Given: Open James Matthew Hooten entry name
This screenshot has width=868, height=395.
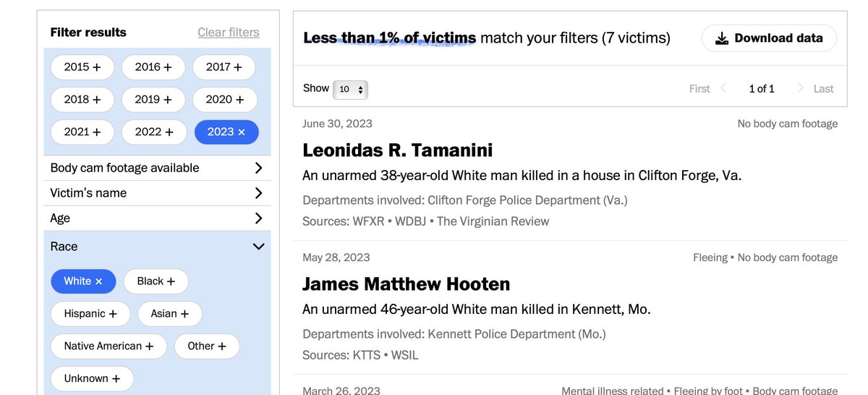Looking at the screenshot, I should [407, 284].
